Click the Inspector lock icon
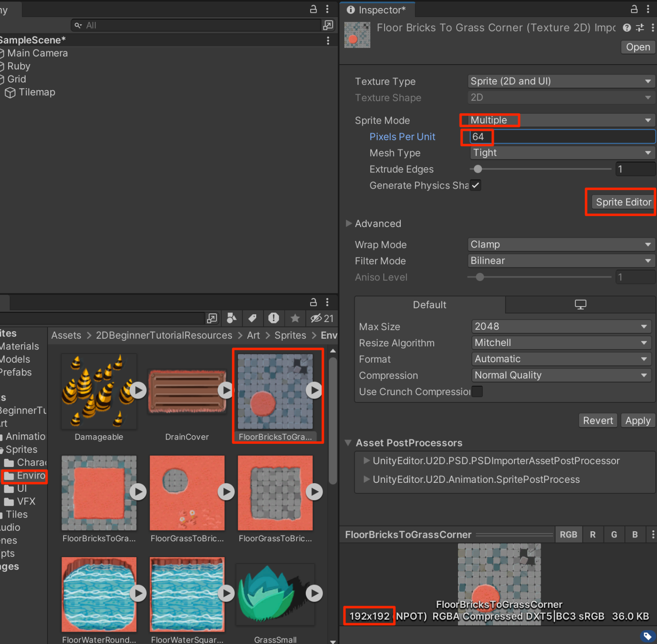Viewport: 657px width, 644px height. (634, 9)
